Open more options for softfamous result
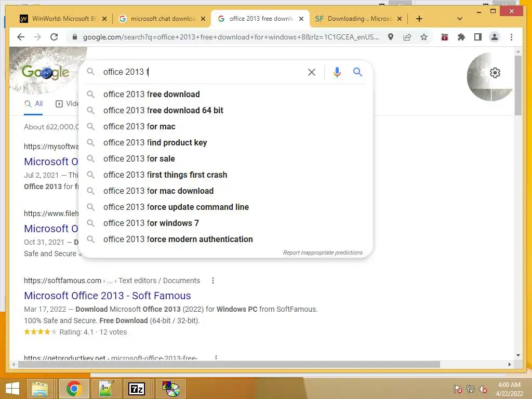The image size is (532, 399). [212, 281]
